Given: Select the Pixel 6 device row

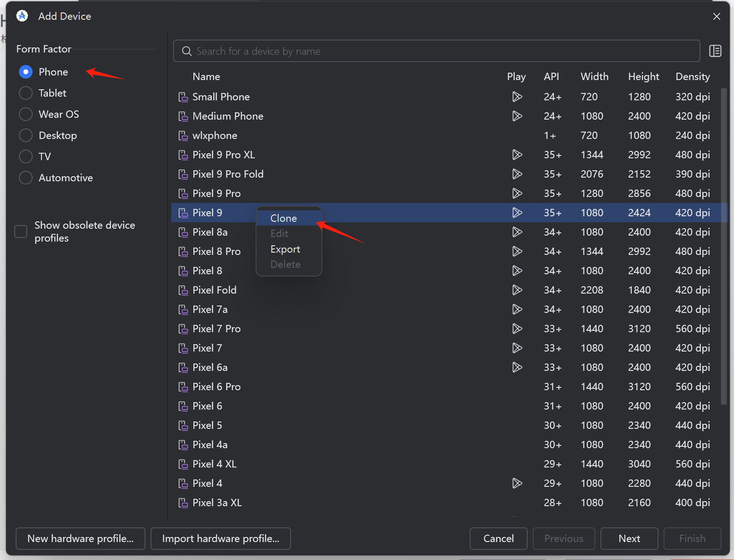Looking at the screenshot, I should pyautogui.click(x=447, y=406).
